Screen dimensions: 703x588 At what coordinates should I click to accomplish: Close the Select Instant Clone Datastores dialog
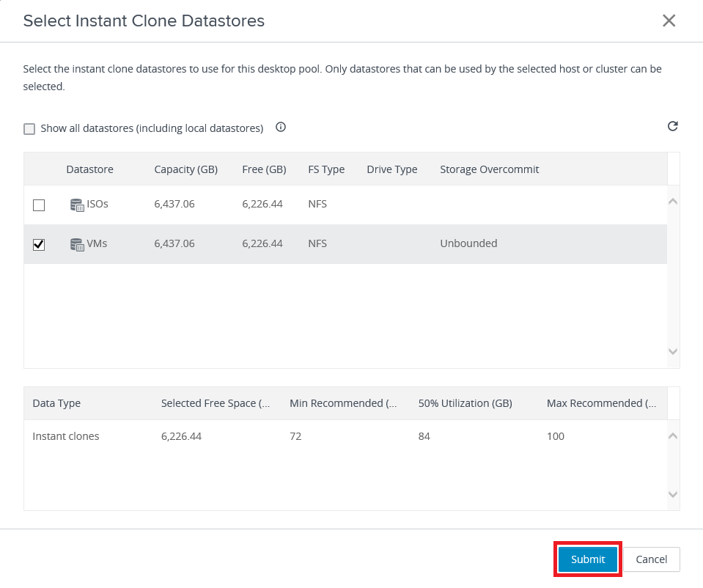click(669, 21)
